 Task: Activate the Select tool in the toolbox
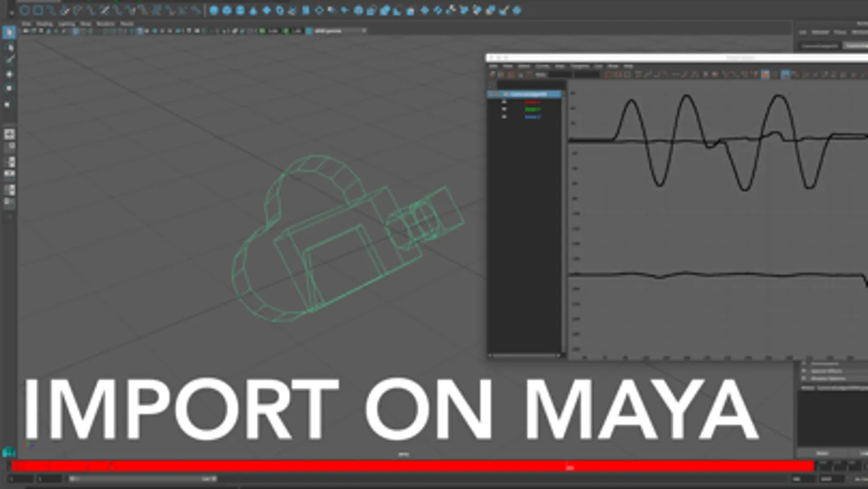(x=9, y=33)
